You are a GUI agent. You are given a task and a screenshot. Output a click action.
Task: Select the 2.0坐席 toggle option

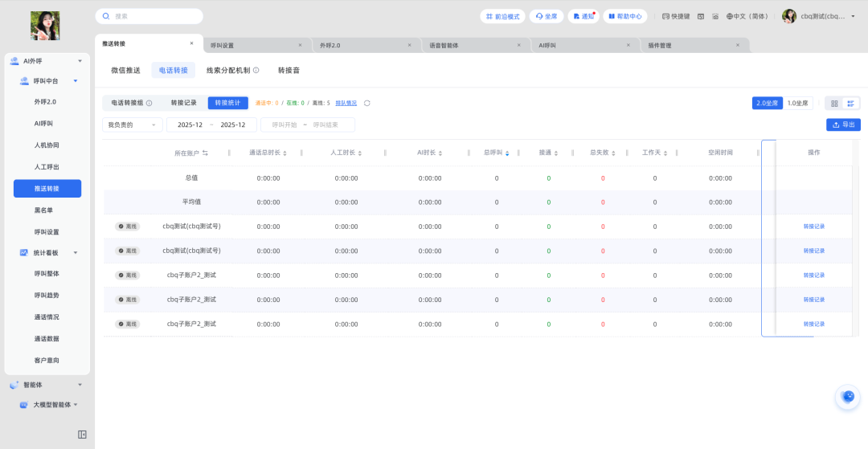pos(767,103)
